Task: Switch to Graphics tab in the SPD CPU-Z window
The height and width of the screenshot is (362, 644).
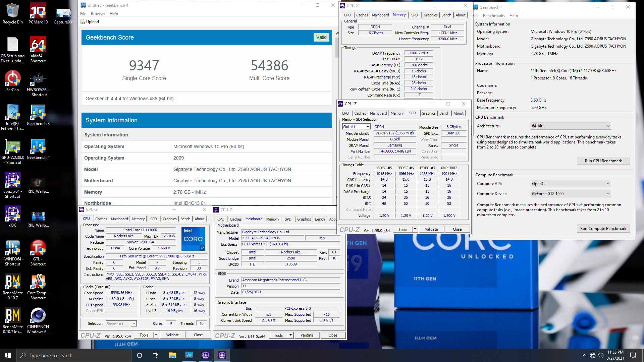Action: [x=428, y=113]
